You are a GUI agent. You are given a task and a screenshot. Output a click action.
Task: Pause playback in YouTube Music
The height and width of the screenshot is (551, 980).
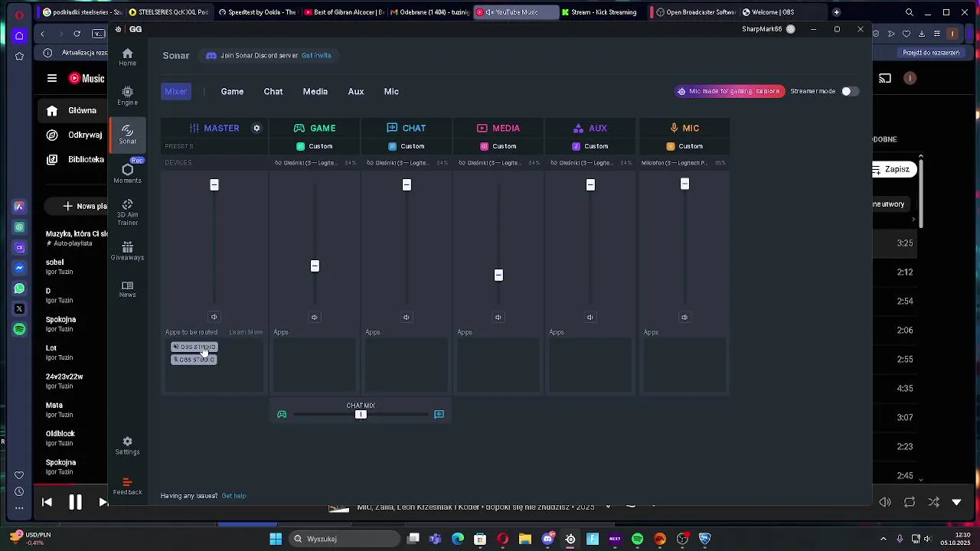[75, 502]
